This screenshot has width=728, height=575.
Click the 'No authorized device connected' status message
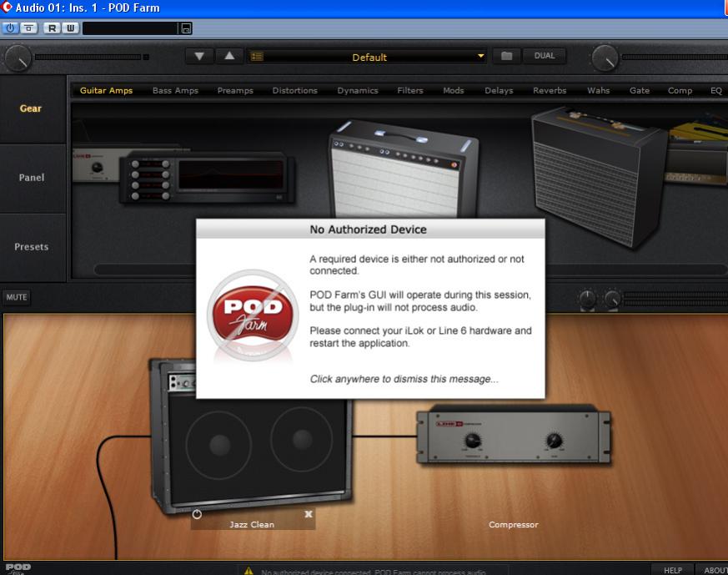(x=374, y=572)
